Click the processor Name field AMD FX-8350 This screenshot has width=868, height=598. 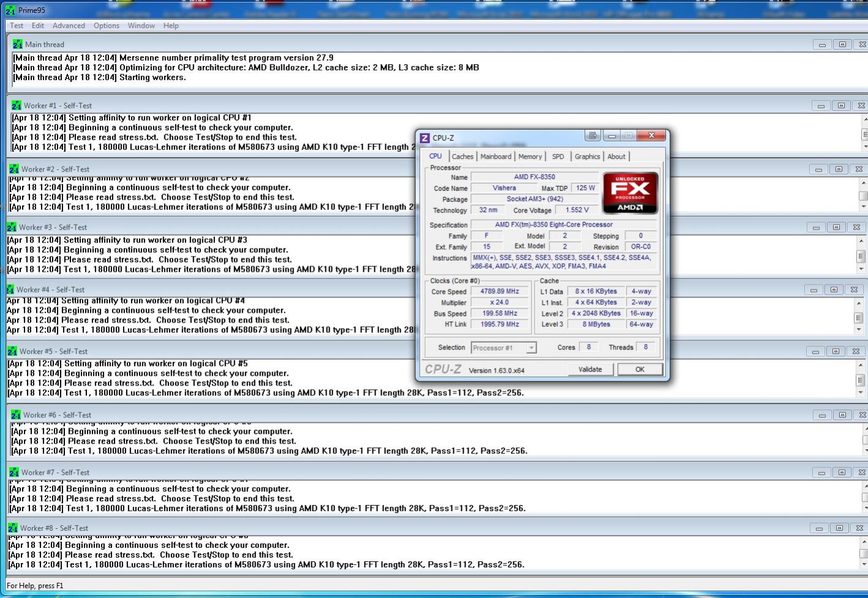[534, 177]
